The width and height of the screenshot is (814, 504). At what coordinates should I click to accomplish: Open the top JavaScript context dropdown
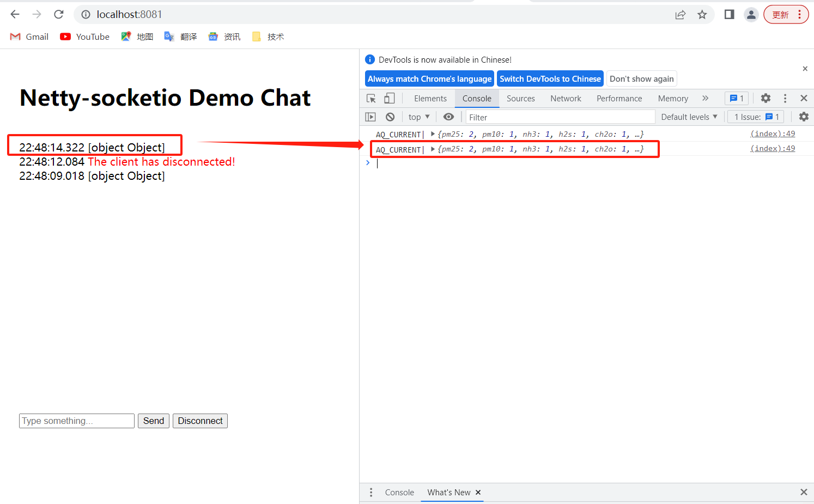[x=419, y=117]
